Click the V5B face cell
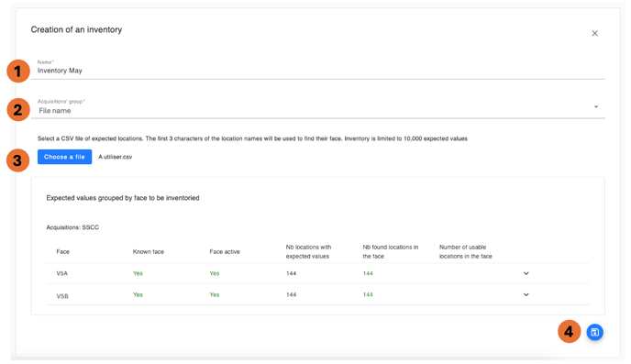The width and height of the screenshot is (631, 364). [62, 296]
